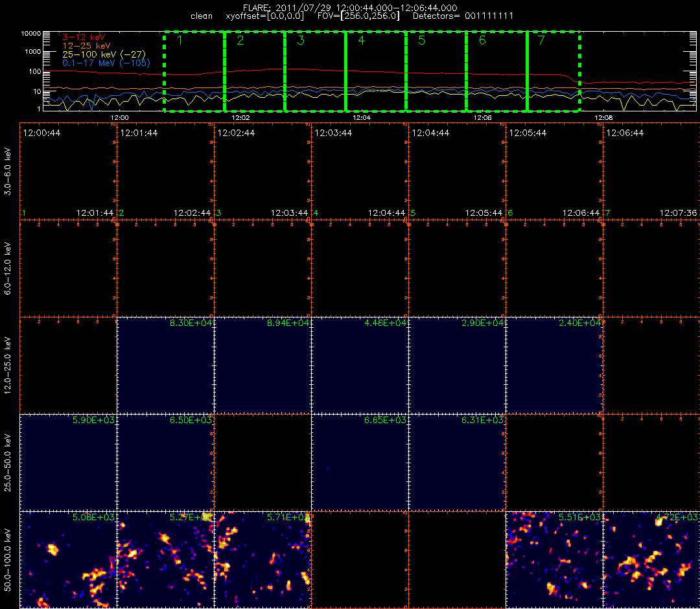The height and width of the screenshot is (609, 700).
Task: Click the 10000 label on the count axis
Action: click(x=32, y=34)
